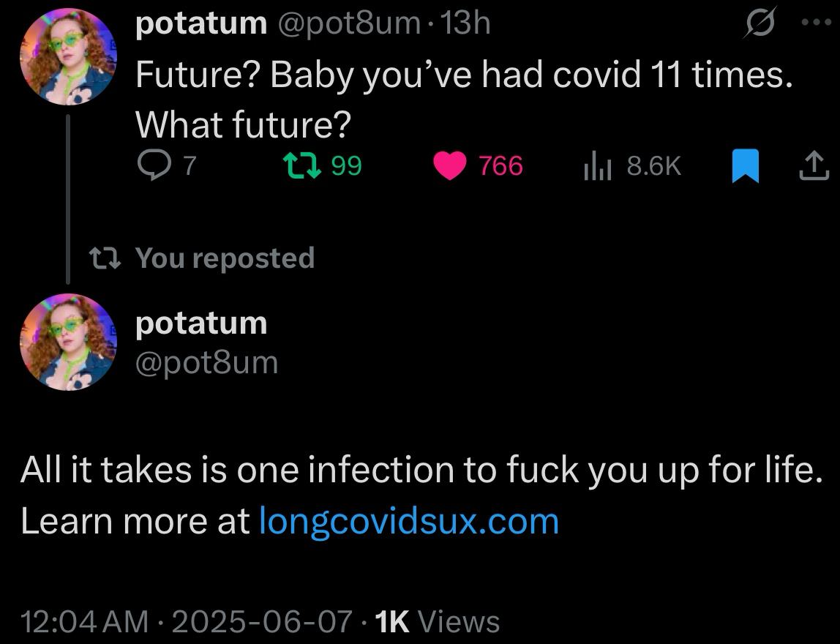
Task: Open potatum name under "You reposted"
Action: pos(202,323)
